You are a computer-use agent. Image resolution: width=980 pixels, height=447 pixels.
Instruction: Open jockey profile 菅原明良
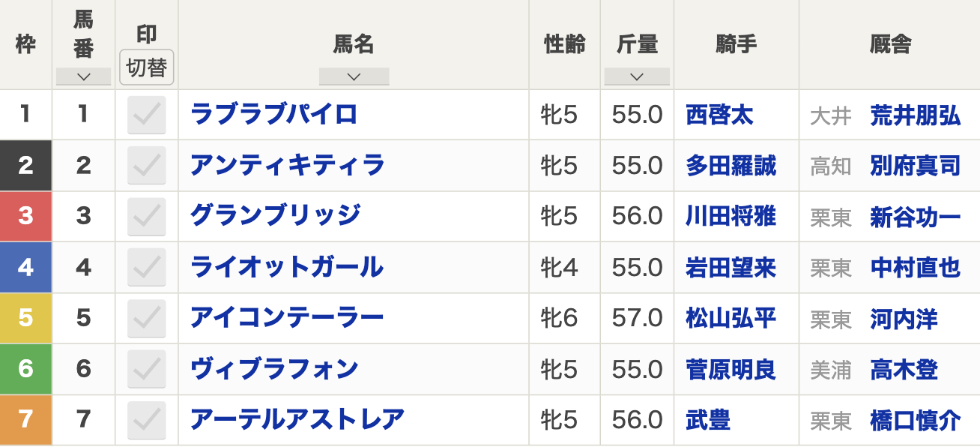(x=731, y=369)
